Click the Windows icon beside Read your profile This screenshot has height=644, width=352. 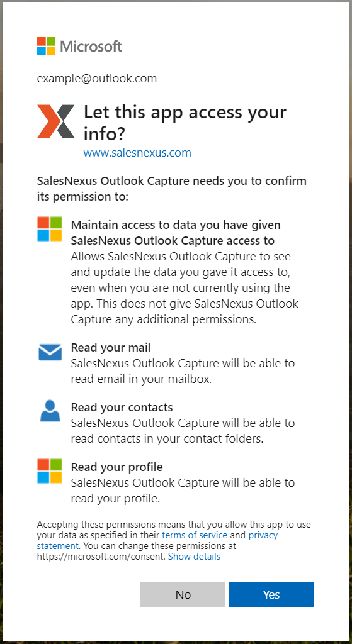(x=50, y=471)
